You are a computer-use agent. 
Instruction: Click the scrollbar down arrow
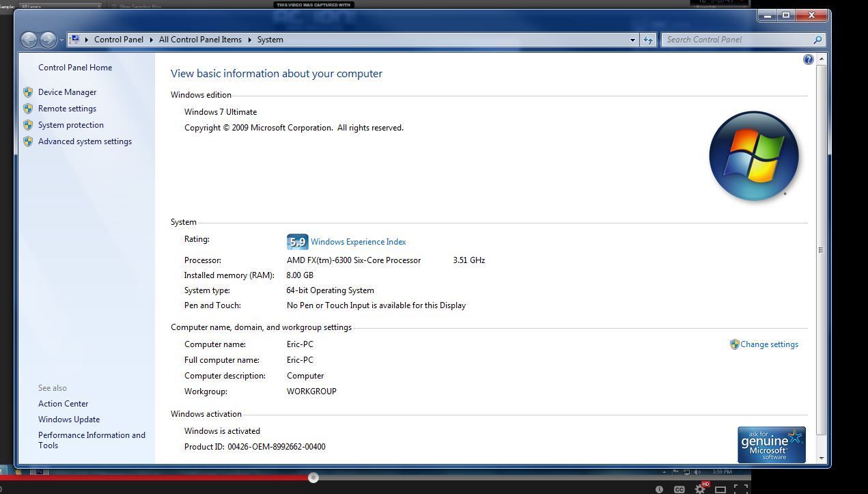(x=822, y=458)
